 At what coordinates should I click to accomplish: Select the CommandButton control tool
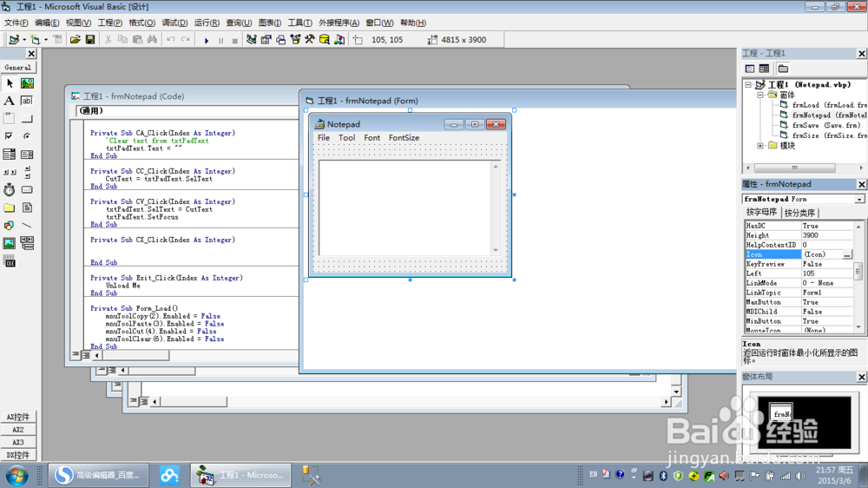(x=27, y=119)
